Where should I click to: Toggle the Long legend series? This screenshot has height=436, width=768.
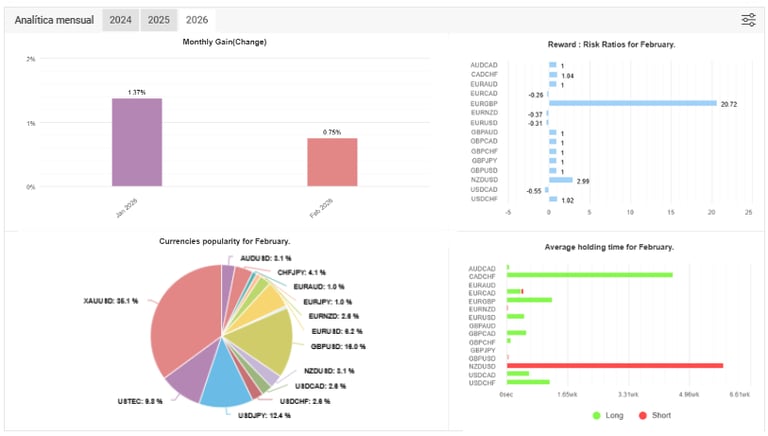click(x=608, y=415)
